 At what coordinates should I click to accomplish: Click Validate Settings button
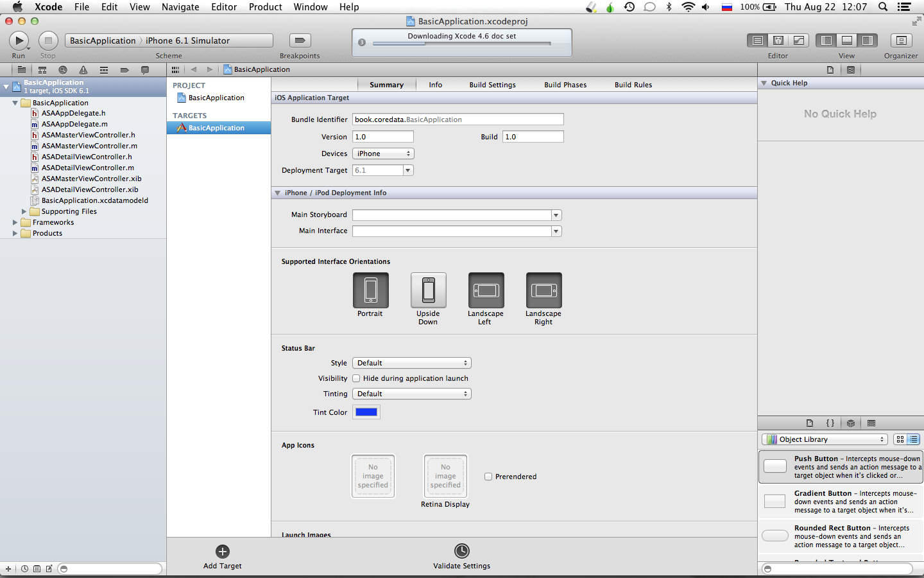tap(462, 551)
